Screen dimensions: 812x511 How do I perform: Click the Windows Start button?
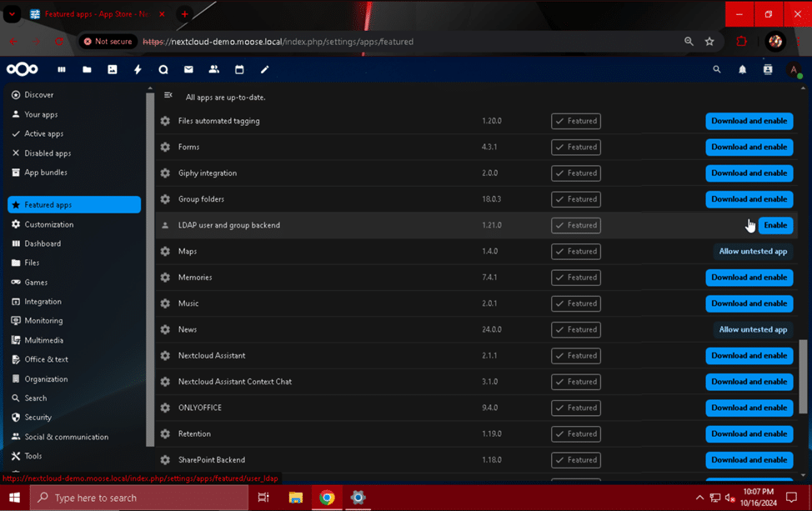coord(14,498)
